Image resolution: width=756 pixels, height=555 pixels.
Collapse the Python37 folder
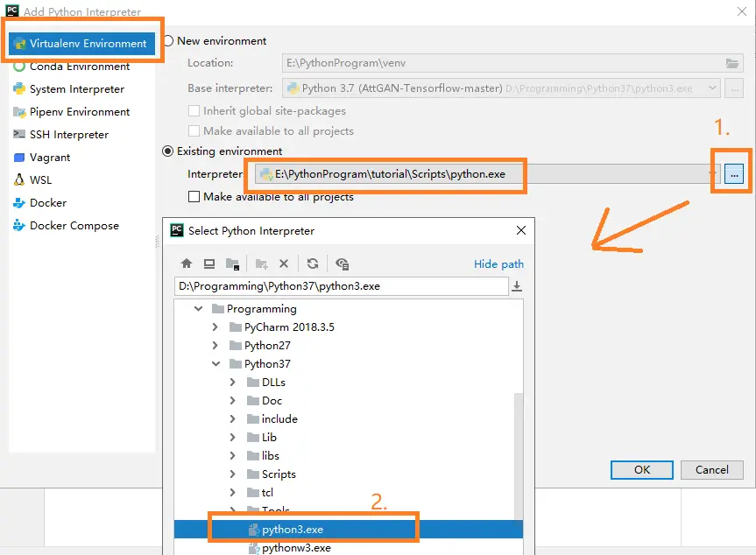click(x=215, y=364)
